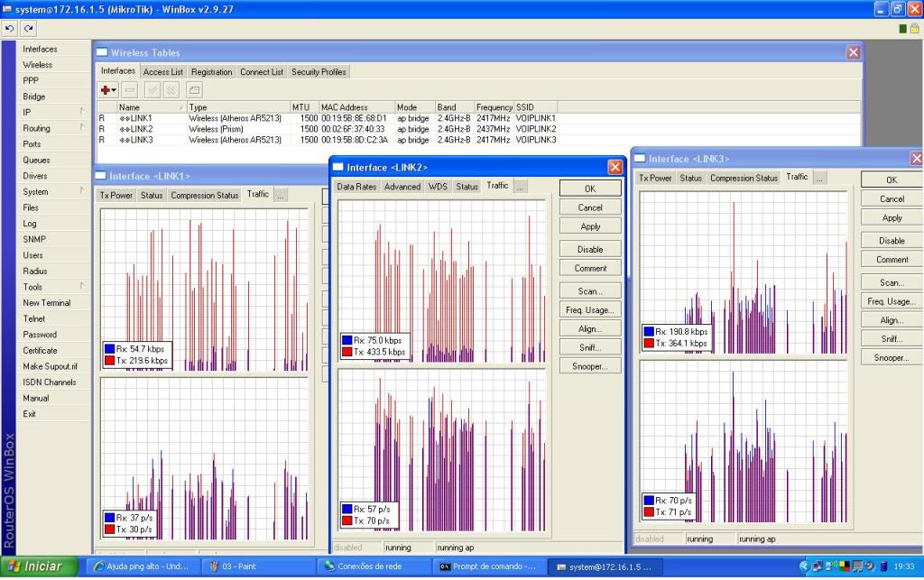Click the remove (minus) icon in Wireless Tables
This screenshot has width=924, height=580.
[x=130, y=90]
